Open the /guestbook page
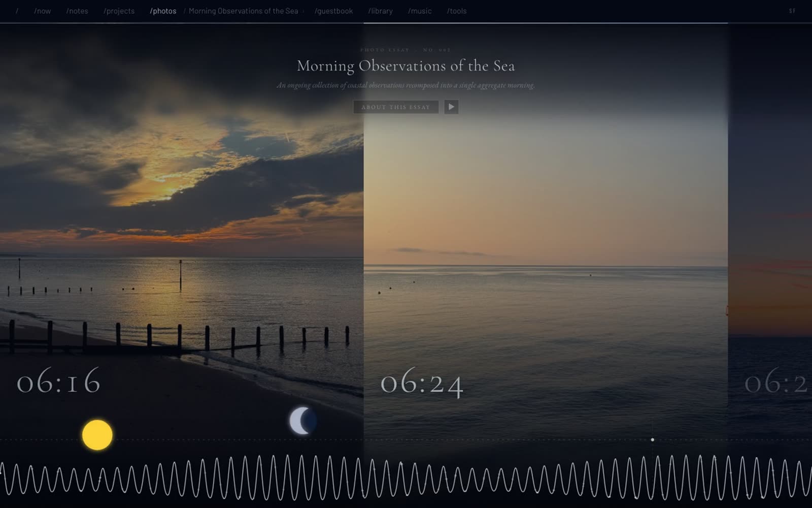This screenshot has height=508, width=812. 333,11
